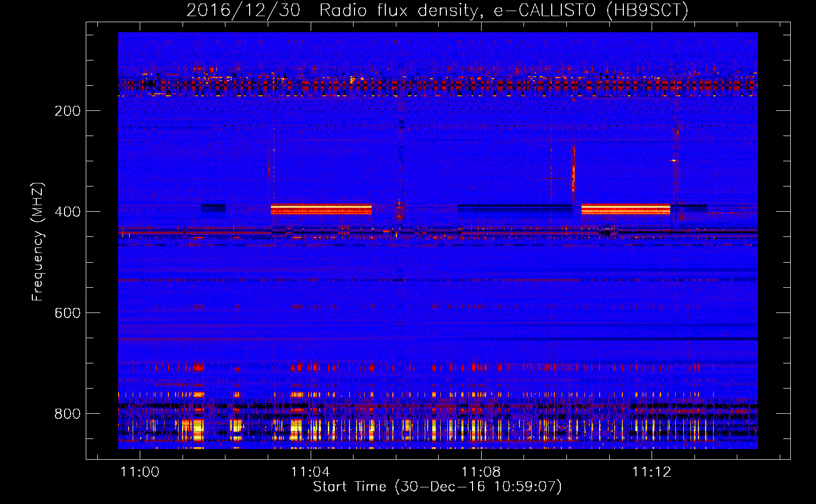Click the 11:04 time tick label

point(310,472)
